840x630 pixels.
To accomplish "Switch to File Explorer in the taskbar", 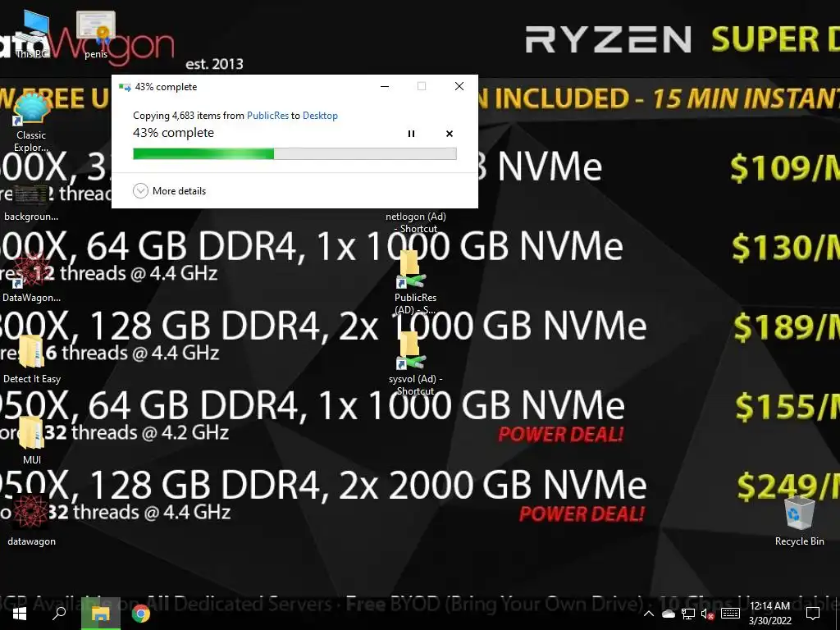I will tap(101, 614).
